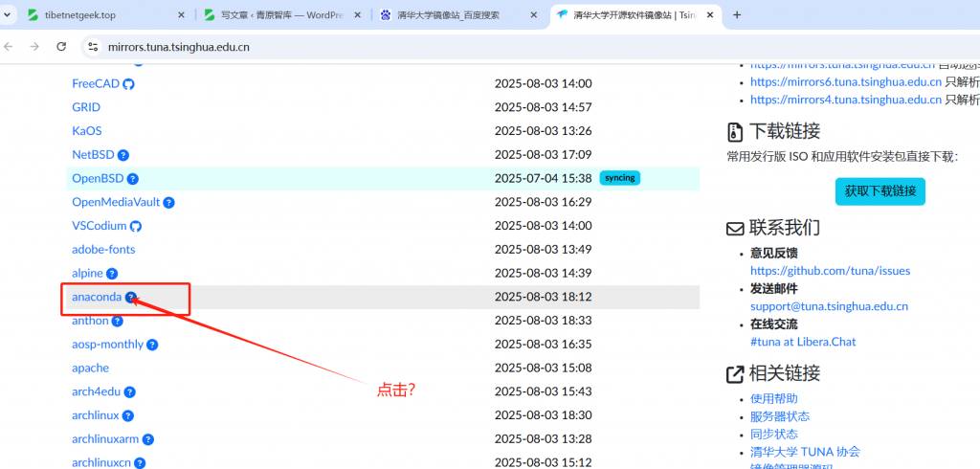Click the help icon next to aosp-monthly

pyautogui.click(x=152, y=345)
